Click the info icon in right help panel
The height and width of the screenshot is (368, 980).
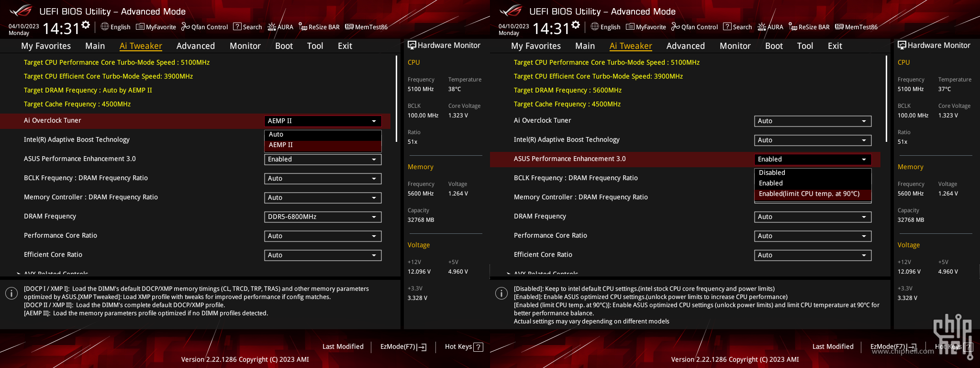click(x=501, y=293)
